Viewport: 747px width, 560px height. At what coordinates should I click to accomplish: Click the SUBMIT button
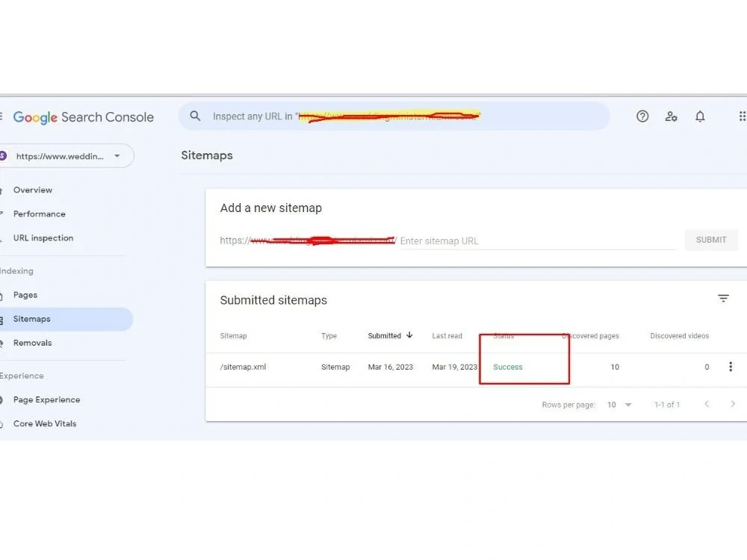[711, 240]
